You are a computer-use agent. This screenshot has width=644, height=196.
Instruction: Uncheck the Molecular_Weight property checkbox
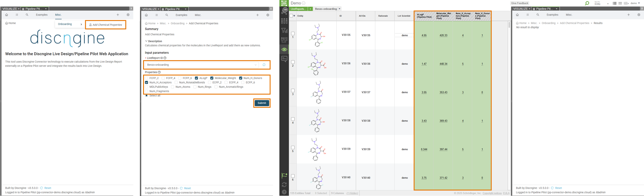(212, 78)
